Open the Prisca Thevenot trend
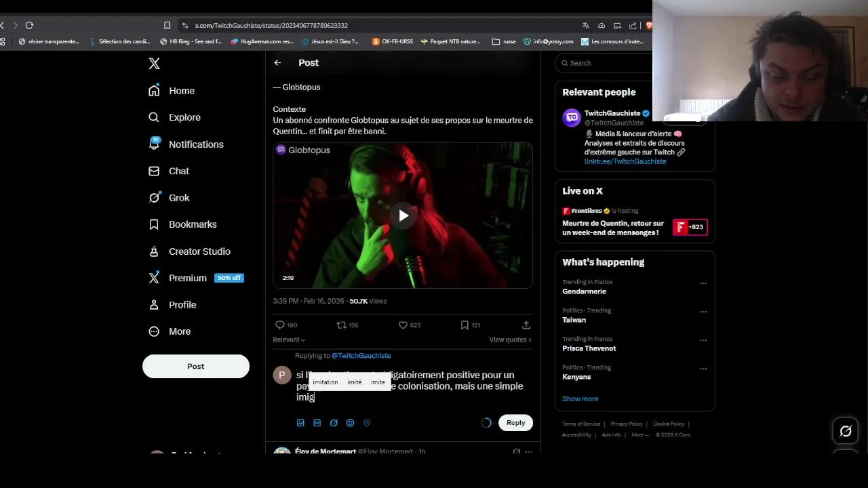 point(589,348)
